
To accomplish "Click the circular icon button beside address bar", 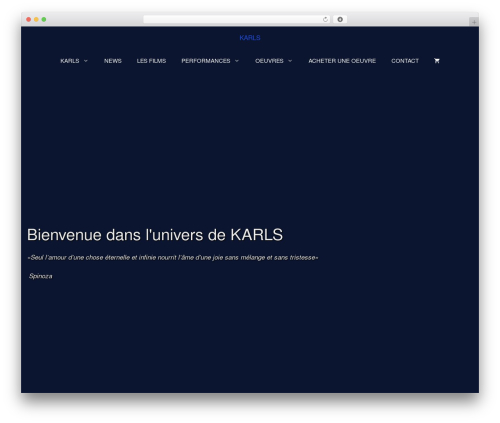I will (x=340, y=19).
